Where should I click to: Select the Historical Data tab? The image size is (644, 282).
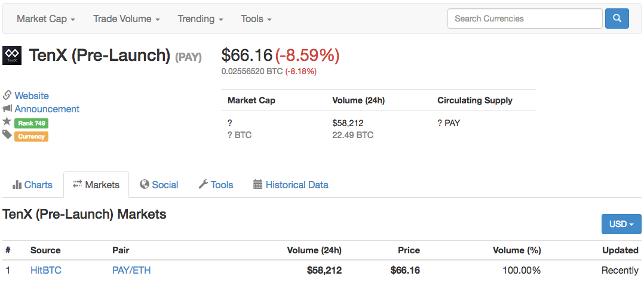click(291, 185)
